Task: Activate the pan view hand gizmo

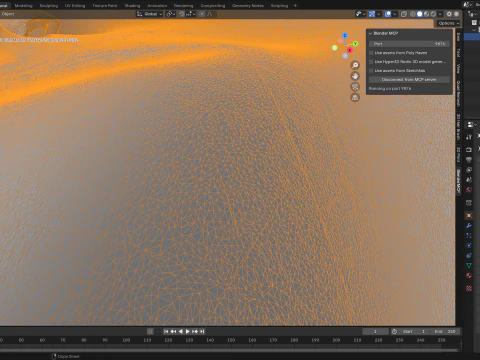Action: pyautogui.click(x=355, y=76)
